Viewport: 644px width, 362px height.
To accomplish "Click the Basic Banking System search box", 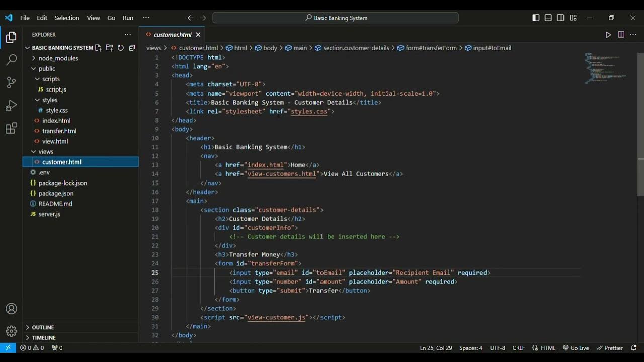I will point(336,18).
